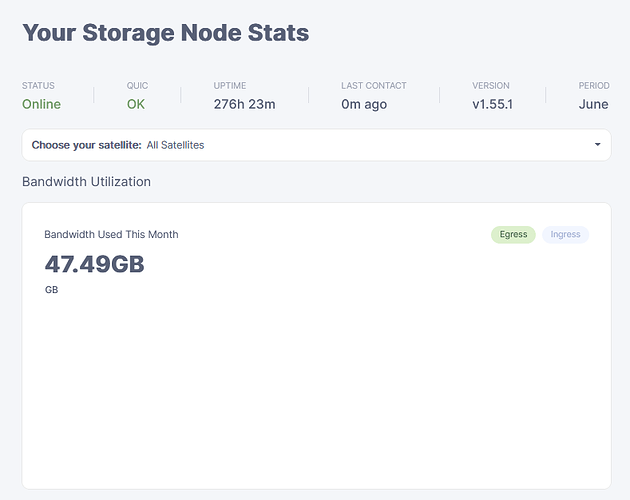The height and width of the screenshot is (500, 630).
Task: Click the uptime value 276h 23m
Action: click(245, 104)
